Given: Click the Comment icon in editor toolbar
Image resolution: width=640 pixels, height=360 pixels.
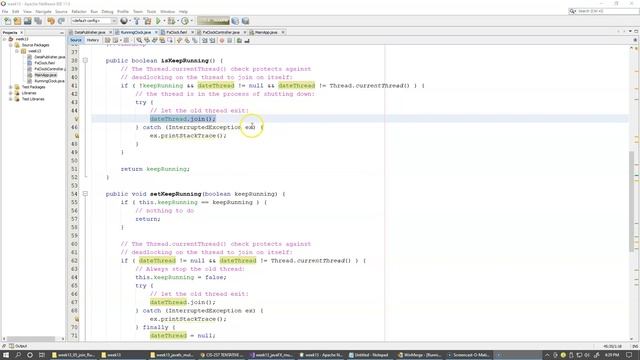Looking at the screenshot, I should pos(240,40).
